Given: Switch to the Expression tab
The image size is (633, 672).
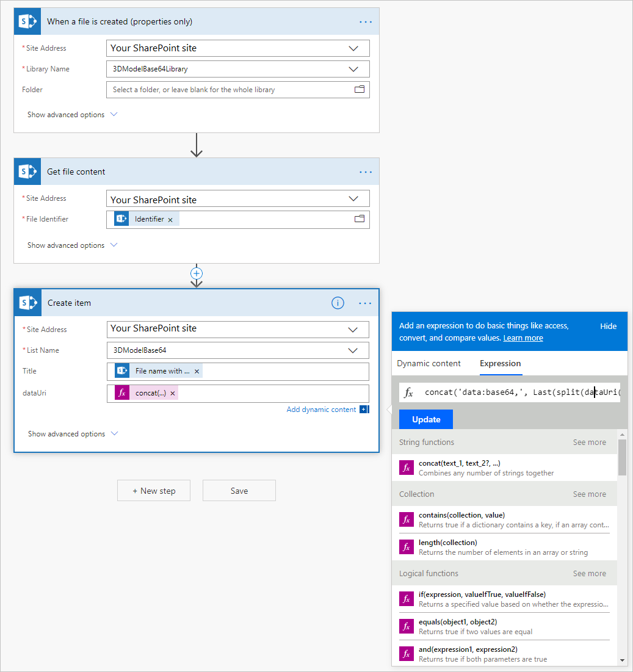Looking at the screenshot, I should tap(500, 363).
